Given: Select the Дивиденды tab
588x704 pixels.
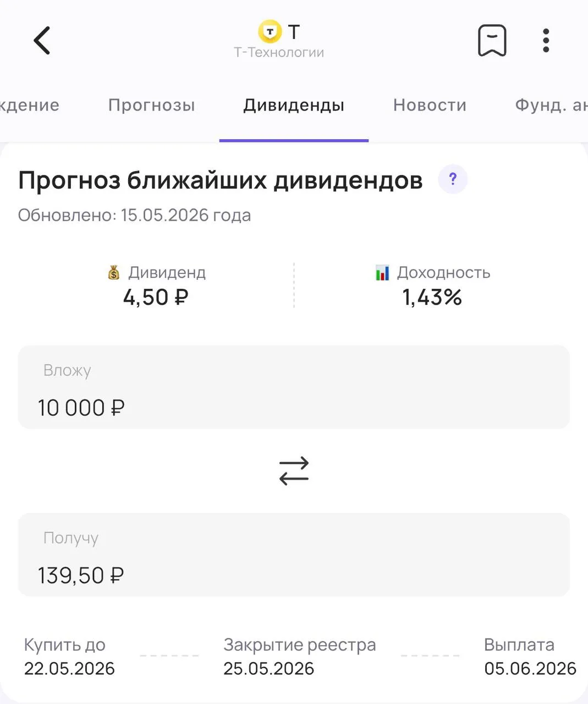Looking at the screenshot, I should [294, 105].
